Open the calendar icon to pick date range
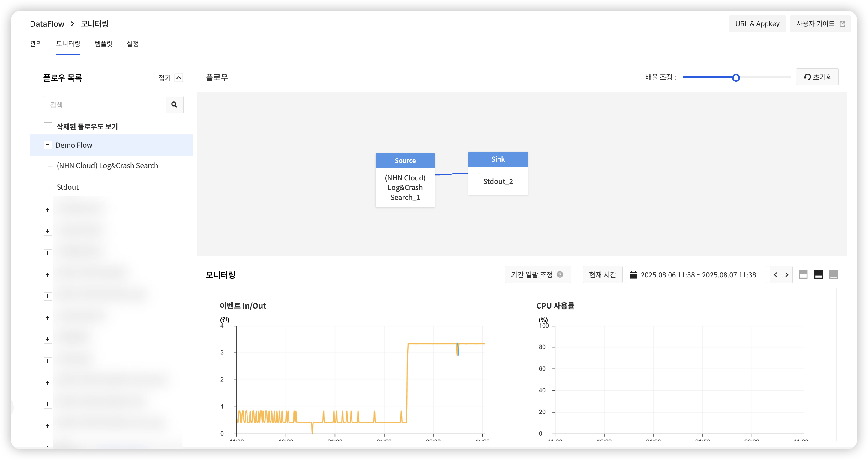 coord(634,274)
